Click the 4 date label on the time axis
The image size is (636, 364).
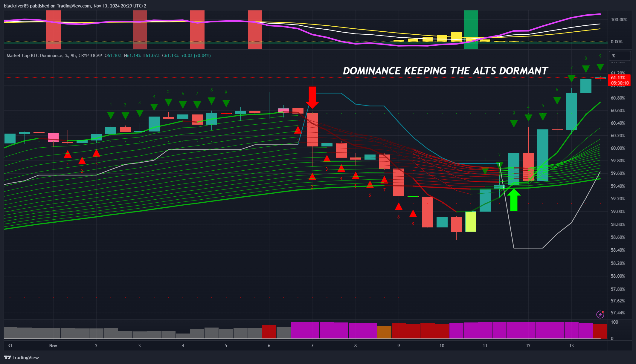(183, 346)
